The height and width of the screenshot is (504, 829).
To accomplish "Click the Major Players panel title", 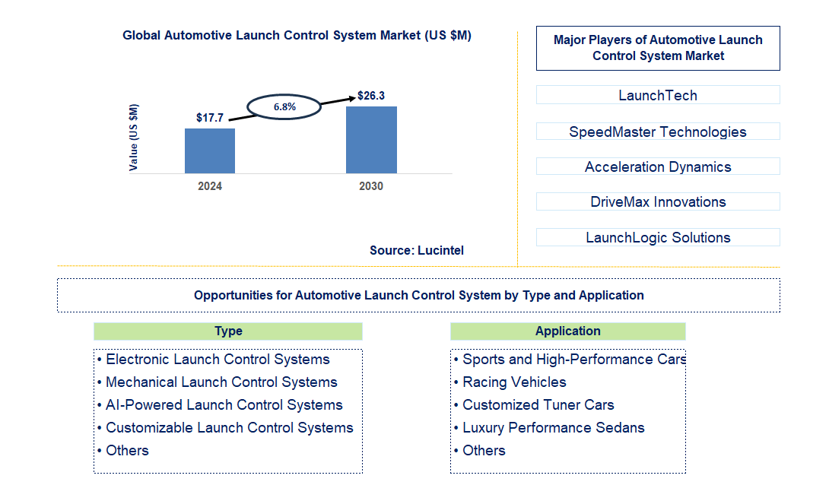I will [x=657, y=47].
